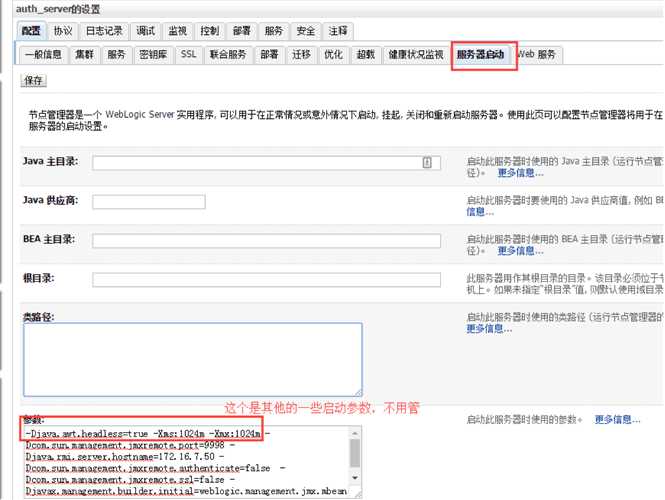Open the 调试 tab
The image size is (665, 500).
click(145, 31)
